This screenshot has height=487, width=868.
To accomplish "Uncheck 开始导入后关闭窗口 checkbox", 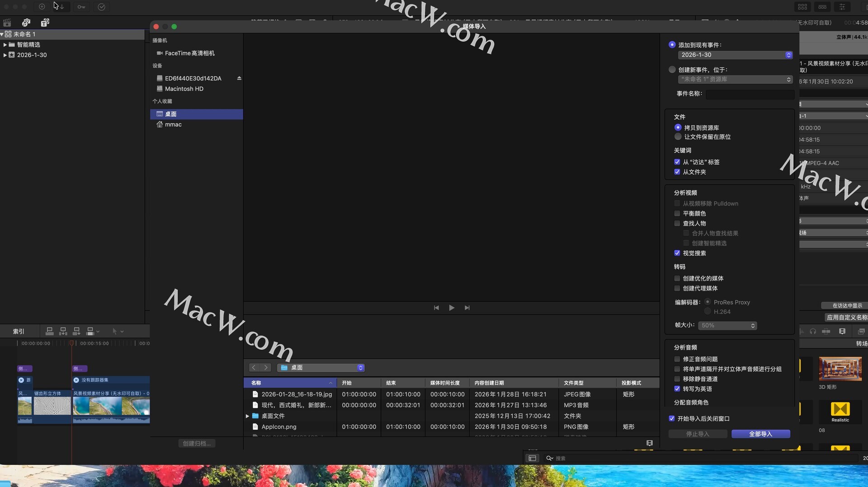I will 672,419.
